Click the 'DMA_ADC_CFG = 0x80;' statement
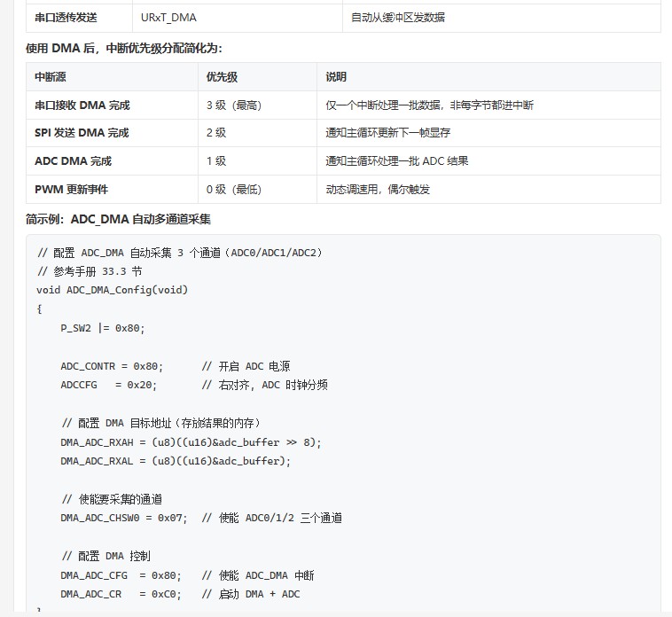This screenshot has width=672, height=617. pos(121,575)
